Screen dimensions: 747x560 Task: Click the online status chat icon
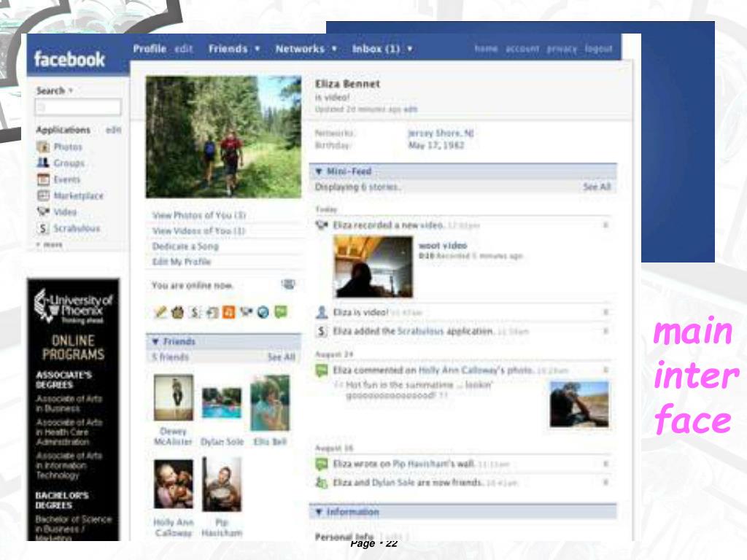(287, 285)
